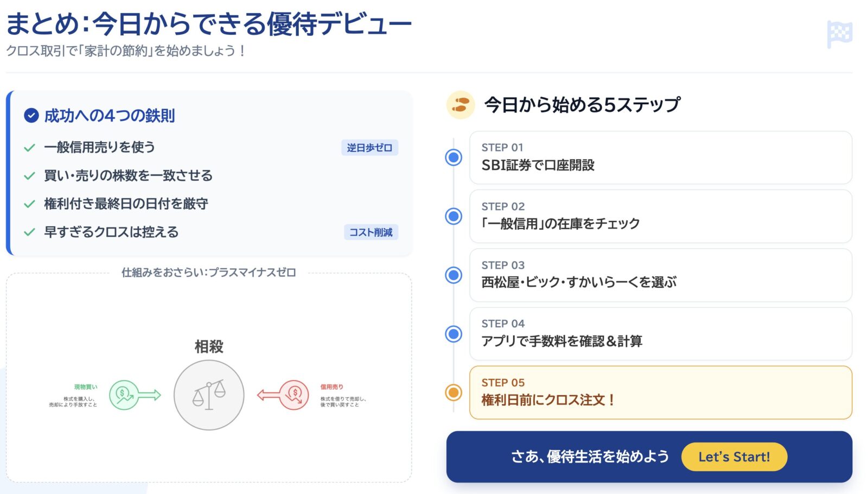The image size is (868, 494).
Task: Click the コスト削減 tag
Action: 371,232
